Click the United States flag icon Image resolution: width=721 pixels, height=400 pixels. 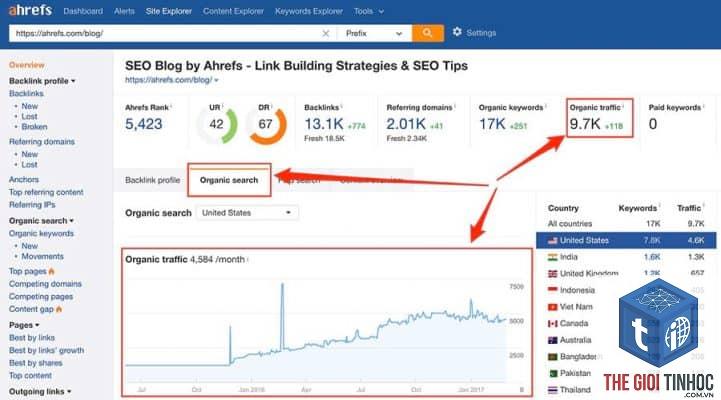point(552,240)
